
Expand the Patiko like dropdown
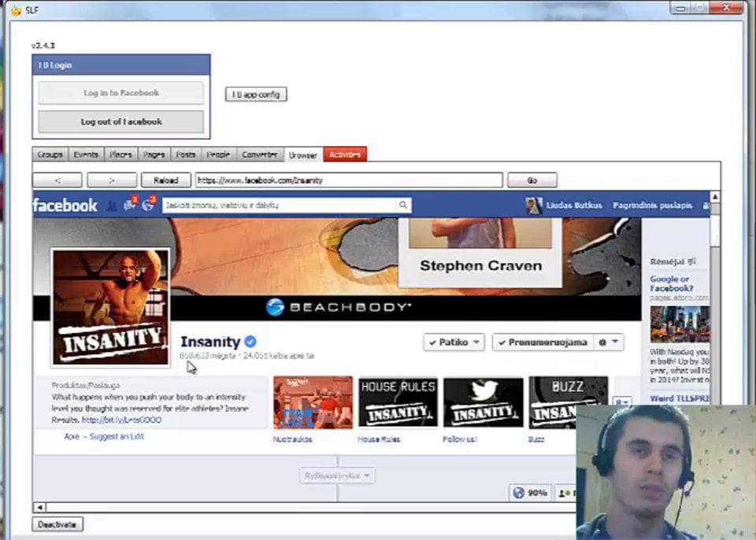454,342
